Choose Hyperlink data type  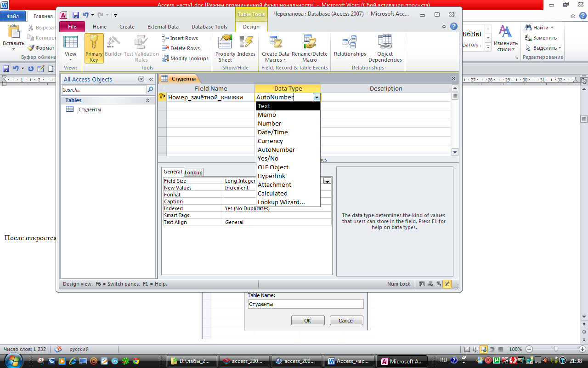[x=288, y=176]
